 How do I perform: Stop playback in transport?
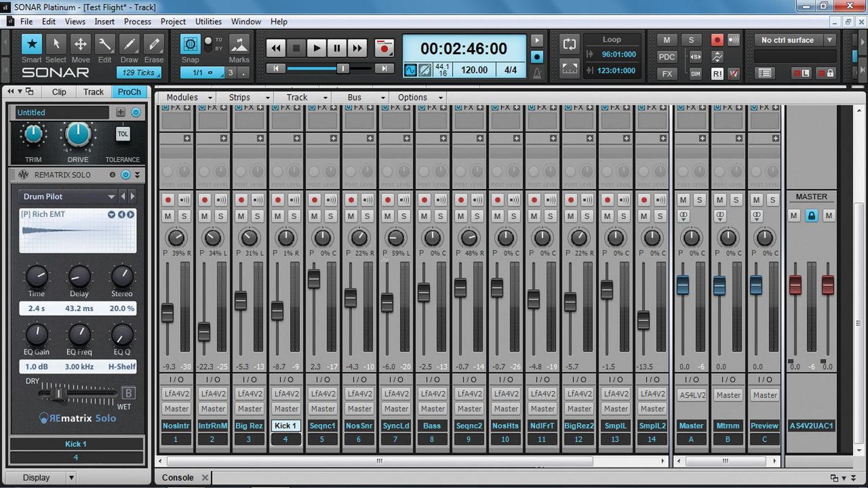point(296,48)
